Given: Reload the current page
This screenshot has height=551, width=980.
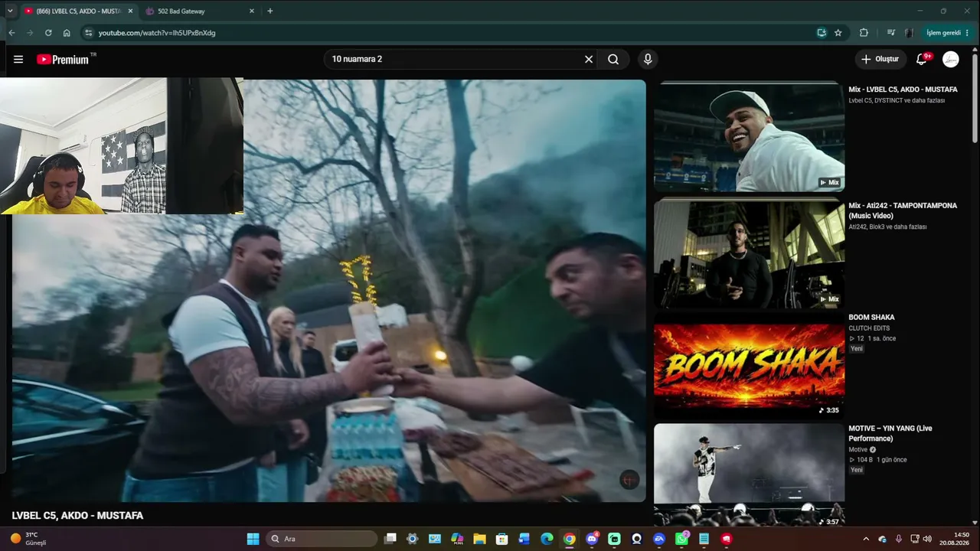Looking at the screenshot, I should click(x=48, y=33).
